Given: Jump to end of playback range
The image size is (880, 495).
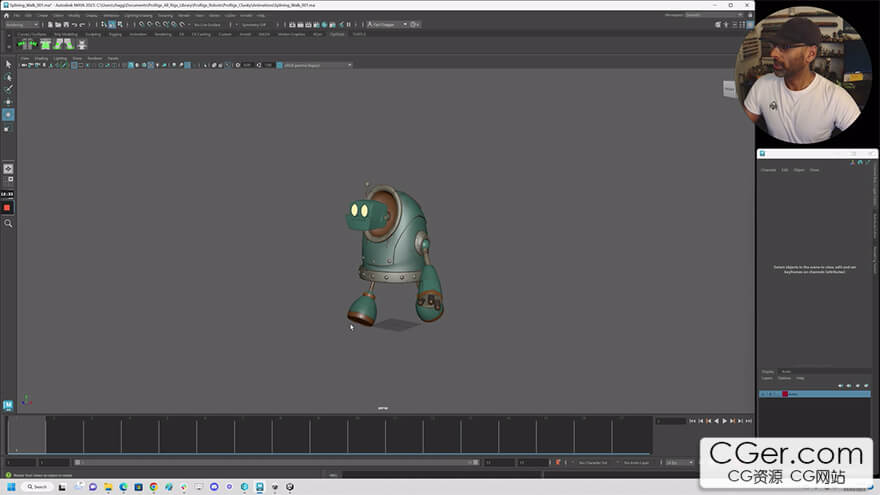Looking at the screenshot, I should pos(749,421).
